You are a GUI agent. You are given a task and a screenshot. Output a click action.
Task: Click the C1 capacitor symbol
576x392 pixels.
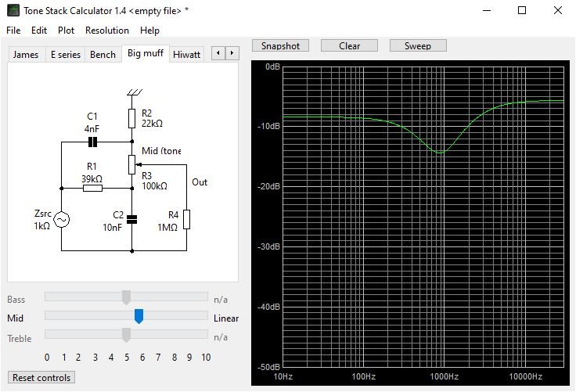click(92, 142)
